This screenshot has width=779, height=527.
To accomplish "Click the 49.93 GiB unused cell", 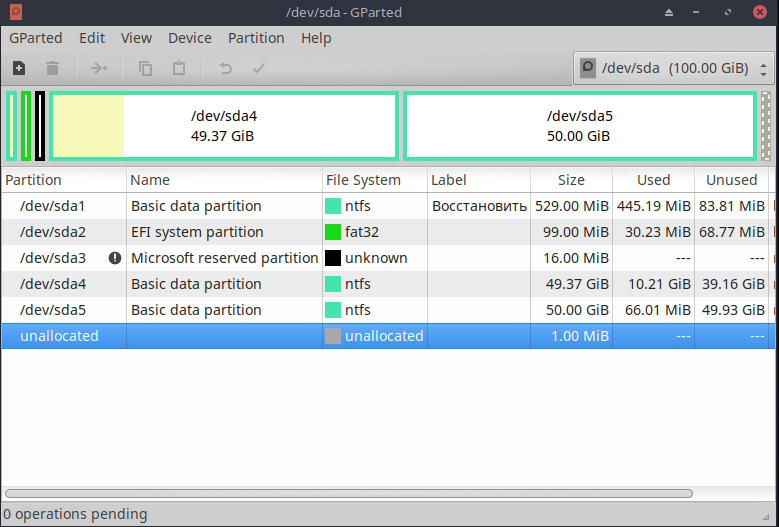I will click(x=731, y=310).
